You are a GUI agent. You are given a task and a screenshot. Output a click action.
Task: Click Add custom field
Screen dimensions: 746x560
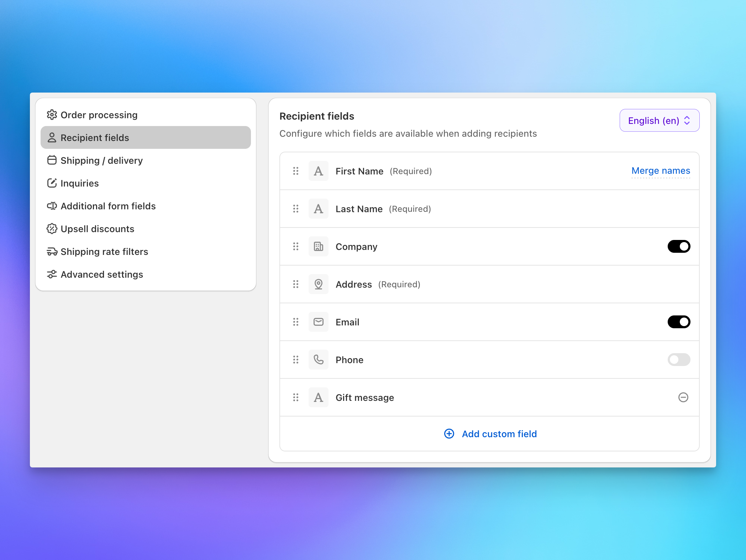click(490, 434)
